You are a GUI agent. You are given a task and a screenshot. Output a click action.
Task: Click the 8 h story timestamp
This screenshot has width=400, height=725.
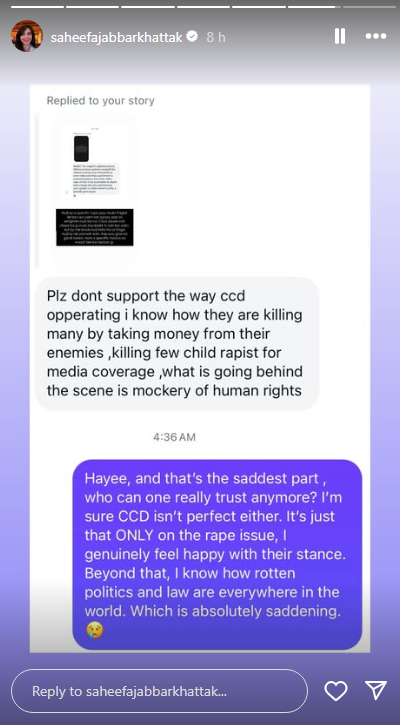216,37
